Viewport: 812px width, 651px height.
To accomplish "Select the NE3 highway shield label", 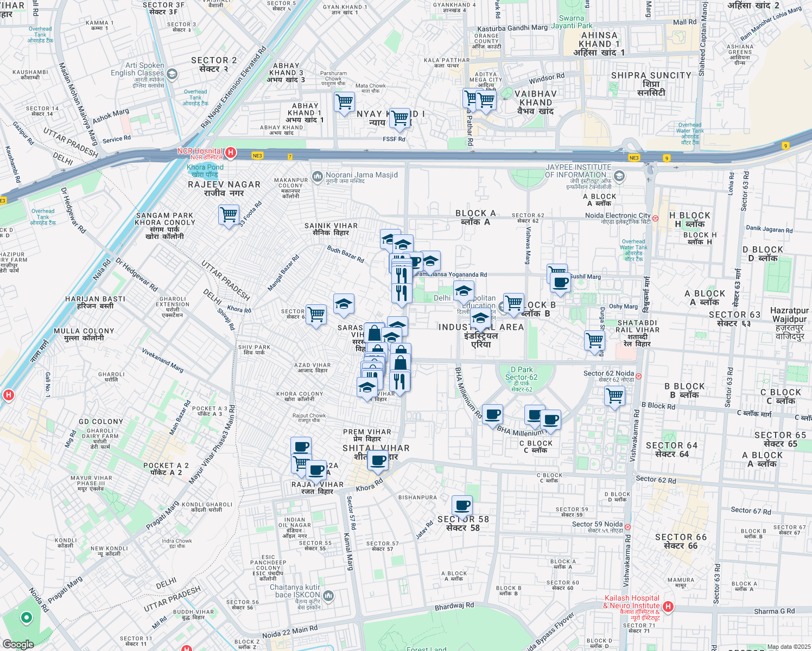I will click(257, 156).
